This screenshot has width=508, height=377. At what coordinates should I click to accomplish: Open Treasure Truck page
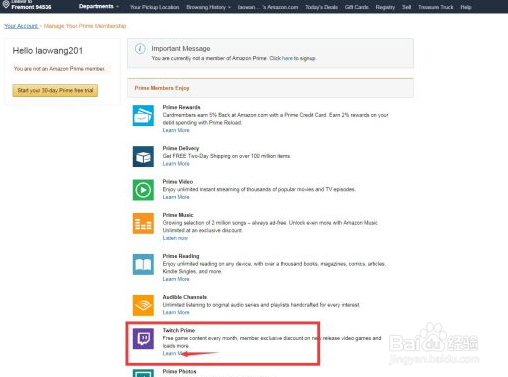click(x=436, y=7)
